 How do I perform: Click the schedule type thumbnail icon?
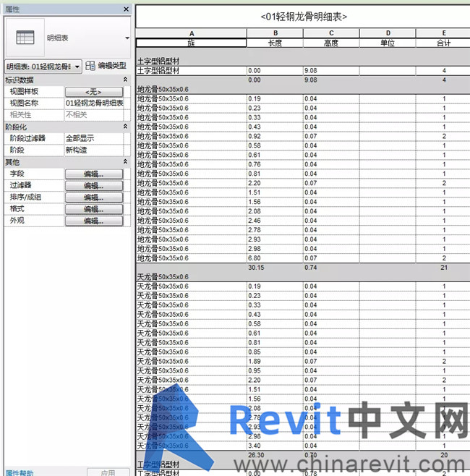coord(25,38)
